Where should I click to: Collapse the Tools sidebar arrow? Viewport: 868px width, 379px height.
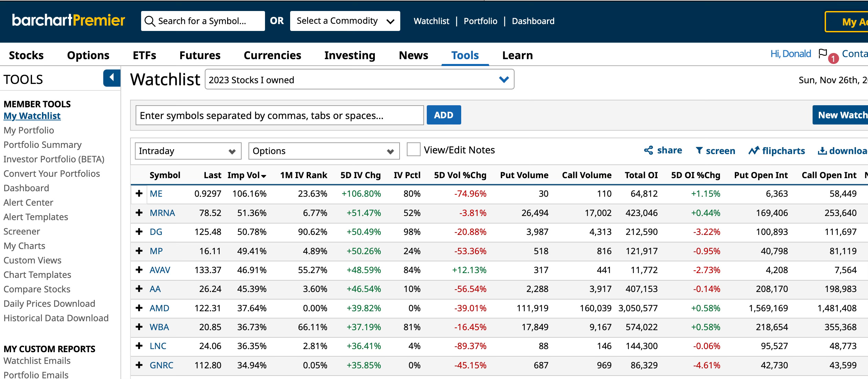pos(112,78)
